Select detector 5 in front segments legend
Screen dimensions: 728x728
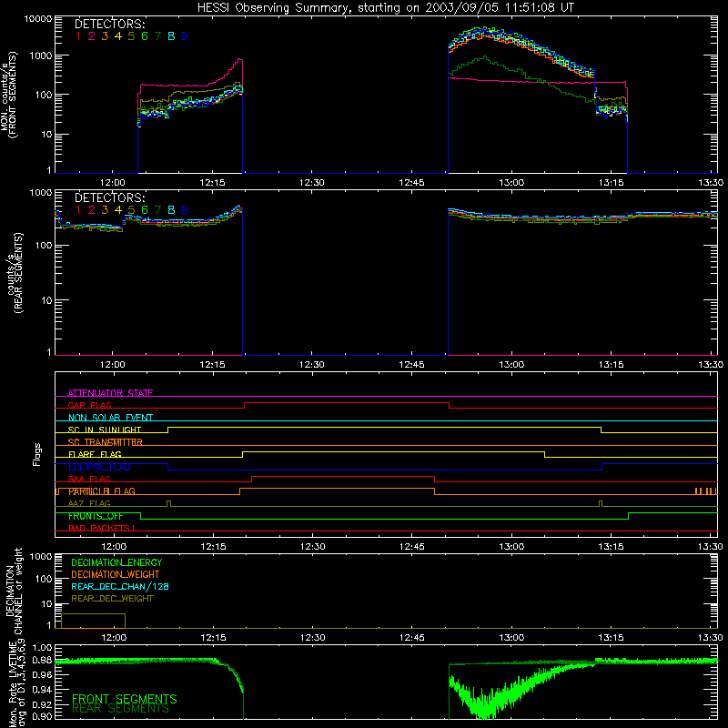coord(131,36)
